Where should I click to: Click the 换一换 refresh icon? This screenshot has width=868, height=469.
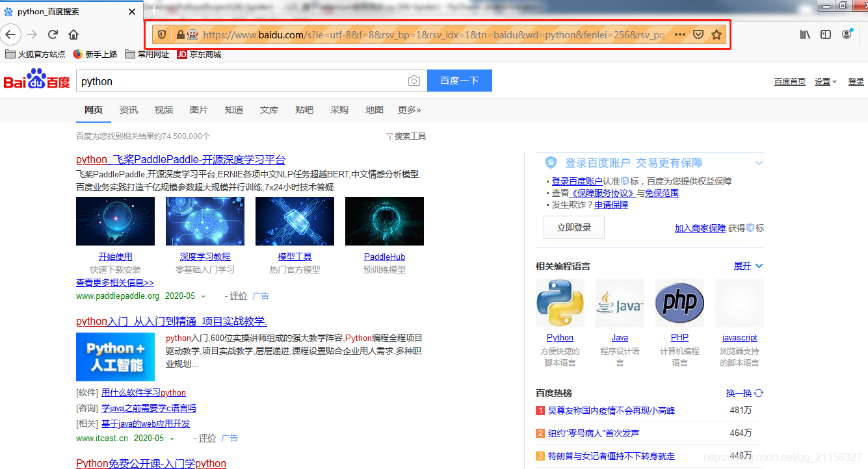[758, 393]
